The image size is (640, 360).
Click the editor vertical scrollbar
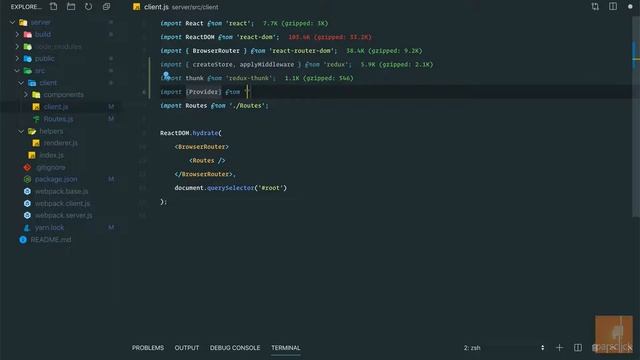(636, 118)
